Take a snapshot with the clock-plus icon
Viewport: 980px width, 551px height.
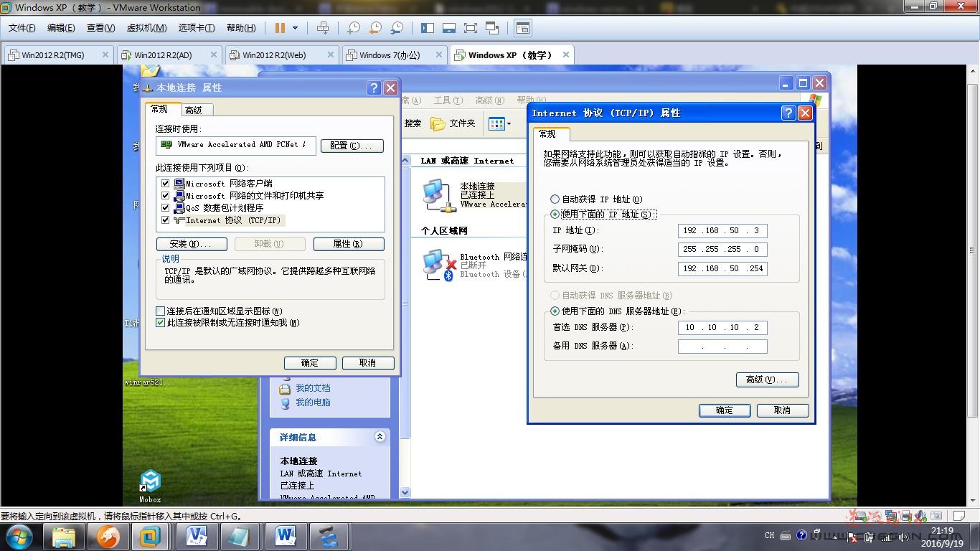[354, 28]
